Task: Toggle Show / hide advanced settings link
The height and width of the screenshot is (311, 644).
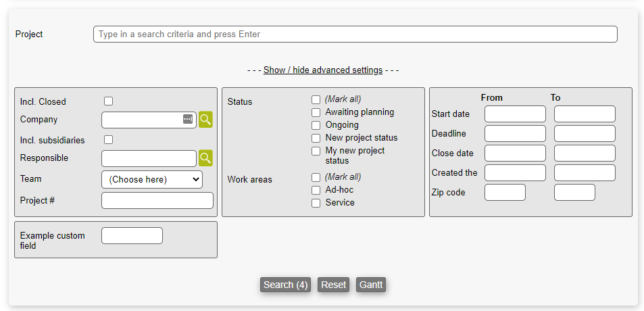Action: (x=323, y=70)
